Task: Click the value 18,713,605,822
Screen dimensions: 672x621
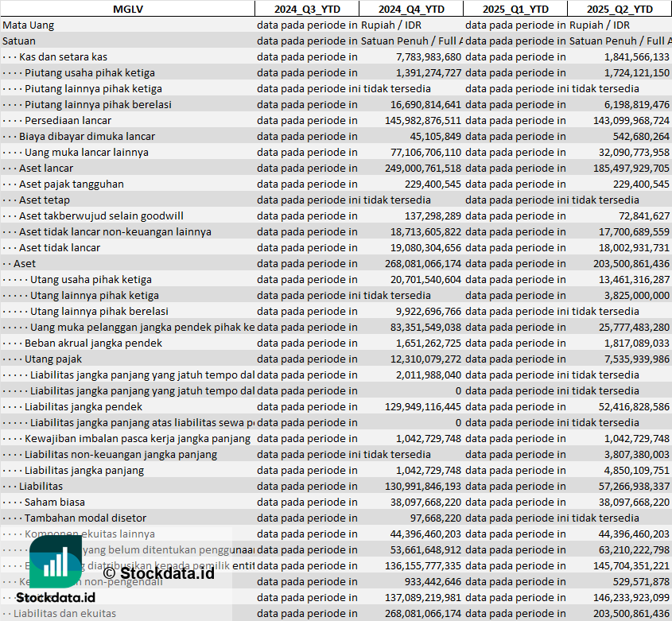Action: pyautogui.click(x=425, y=231)
